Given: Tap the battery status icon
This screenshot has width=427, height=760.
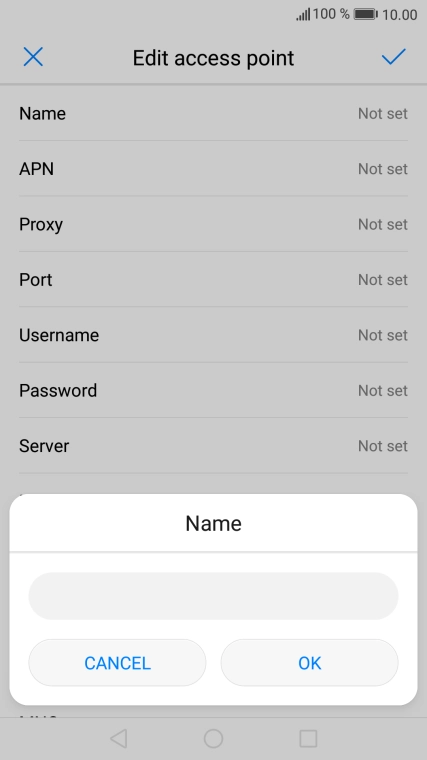Looking at the screenshot, I should (366, 15).
